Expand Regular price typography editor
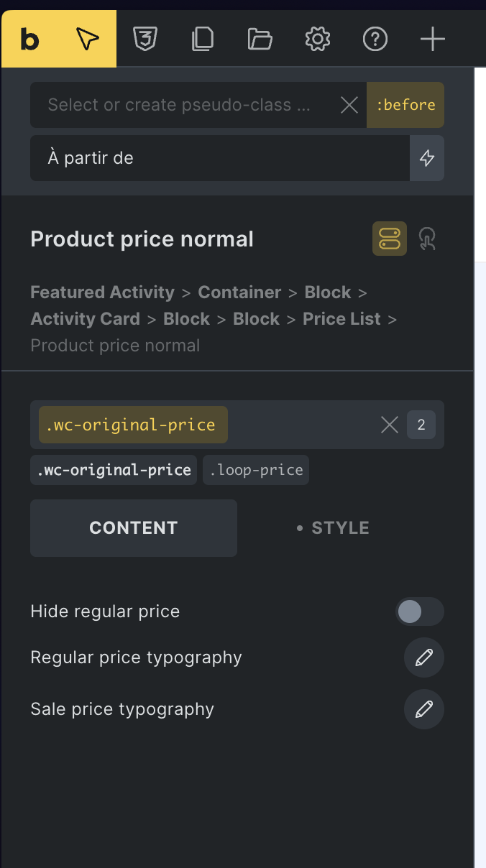The height and width of the screenshot is (868, 486). [x=424, y=657]
